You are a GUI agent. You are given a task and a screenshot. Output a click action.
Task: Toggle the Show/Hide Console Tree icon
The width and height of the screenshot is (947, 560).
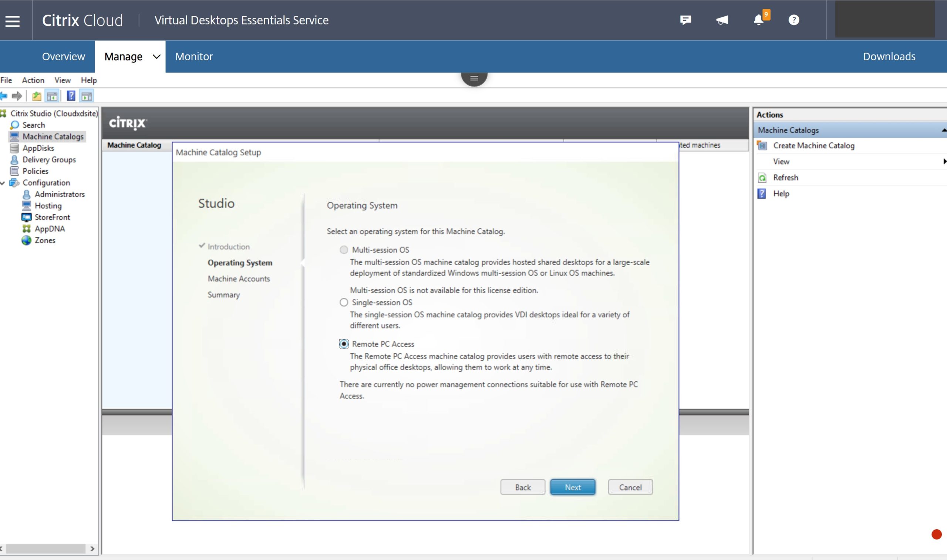52,96
